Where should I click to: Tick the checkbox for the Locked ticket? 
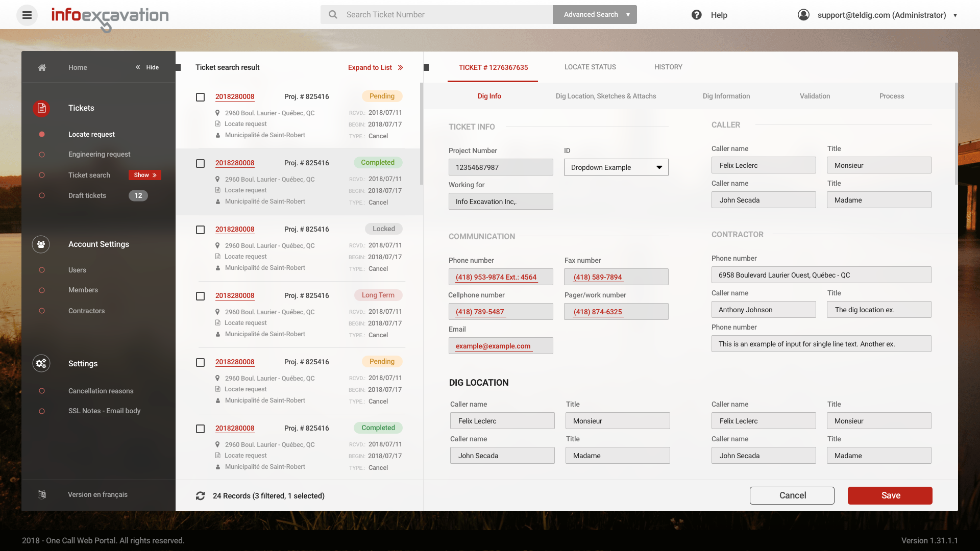(200, 230)
